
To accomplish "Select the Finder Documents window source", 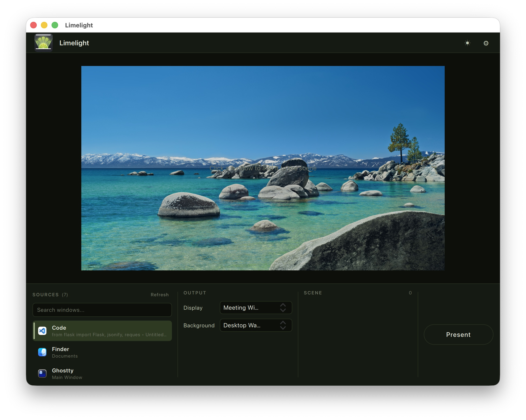I will (x=102, y=352).
